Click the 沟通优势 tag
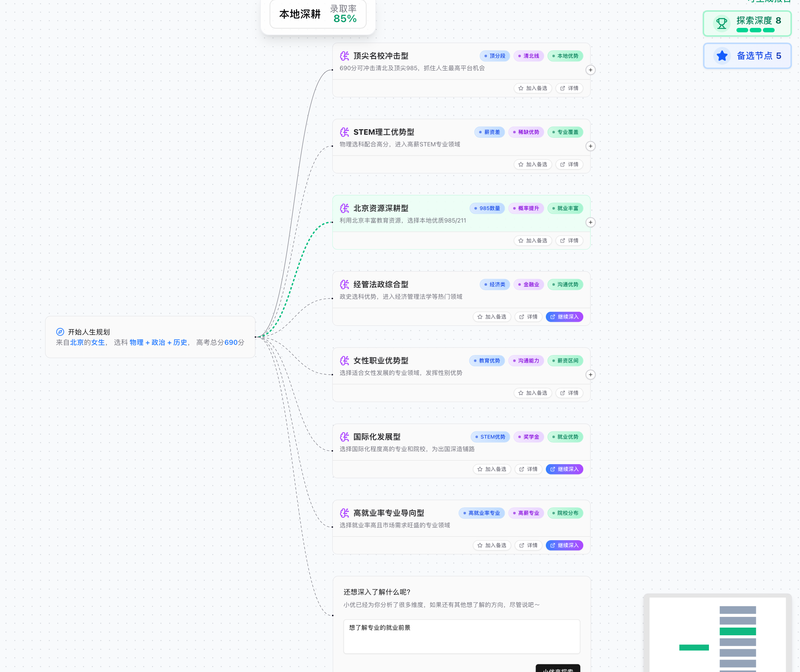Image resolution: width=800 pixels, height=672 pixels. (x=565, y=285)
